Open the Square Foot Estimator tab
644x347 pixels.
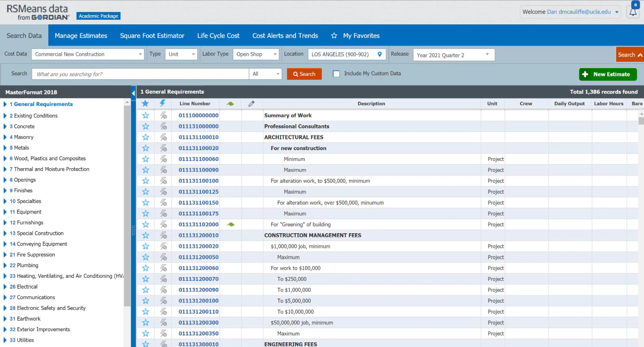[x=152, y=36]
